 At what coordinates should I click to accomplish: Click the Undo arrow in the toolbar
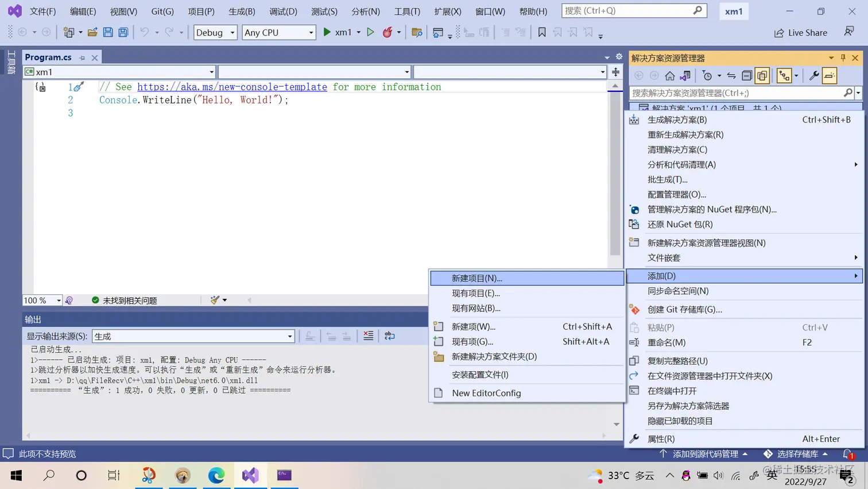click(x=144, y=33)
